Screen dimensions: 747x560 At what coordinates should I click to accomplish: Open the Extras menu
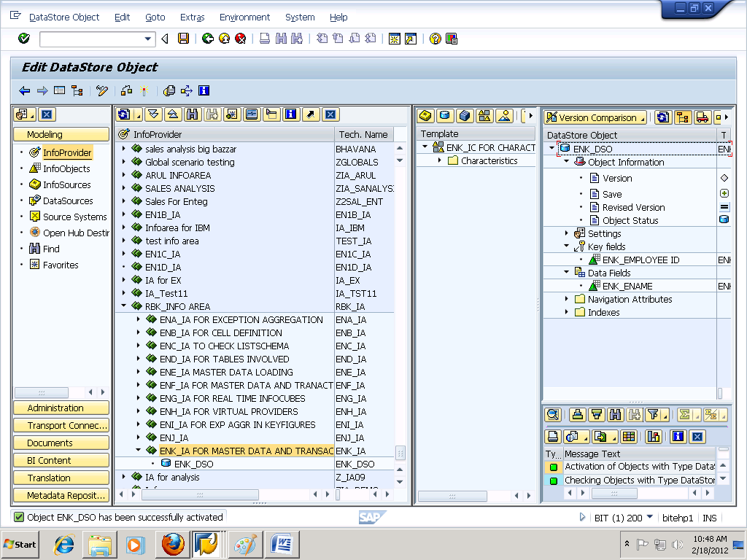click(193, 17)
